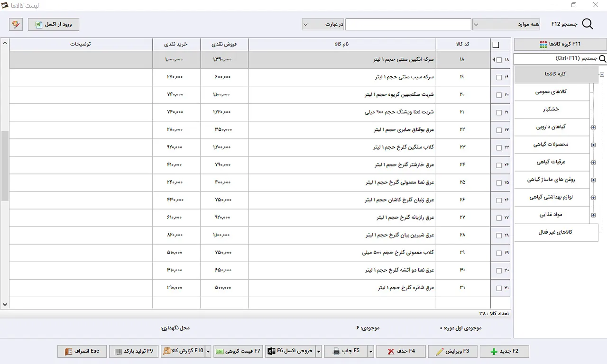Select the خشکبار category

click(x=552, y=109)
